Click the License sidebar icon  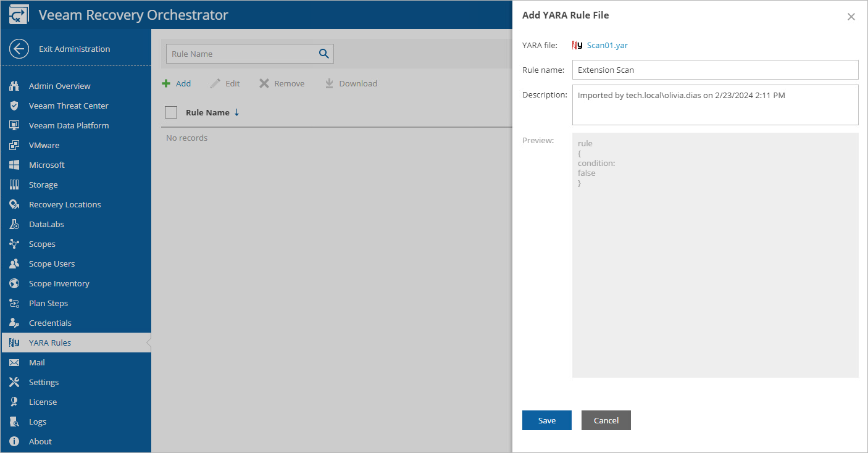pyautogui.click(x=15, y=402)
